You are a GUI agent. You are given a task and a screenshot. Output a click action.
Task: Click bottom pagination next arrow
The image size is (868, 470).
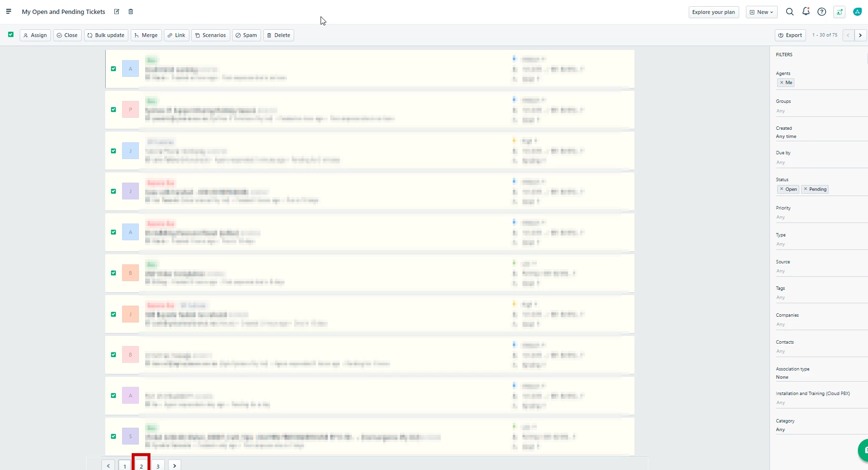(174, 466)
